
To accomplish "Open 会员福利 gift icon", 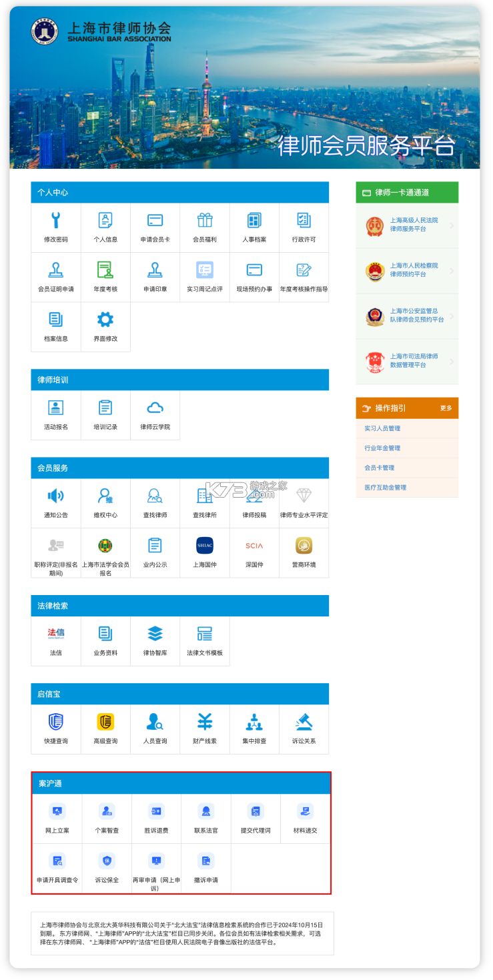I will (205, 220).
